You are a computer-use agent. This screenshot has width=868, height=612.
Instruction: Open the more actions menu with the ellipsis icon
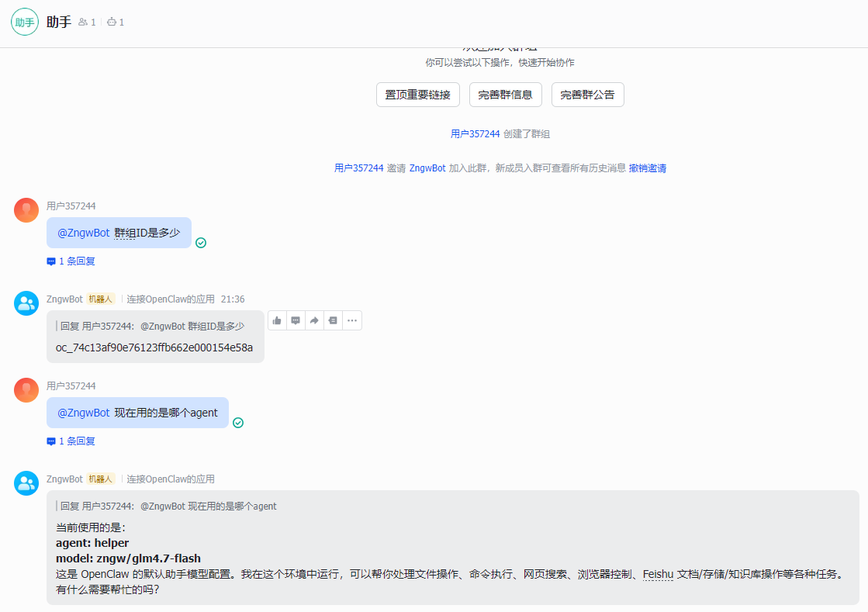pyautogui.click(x=351, y=320)
